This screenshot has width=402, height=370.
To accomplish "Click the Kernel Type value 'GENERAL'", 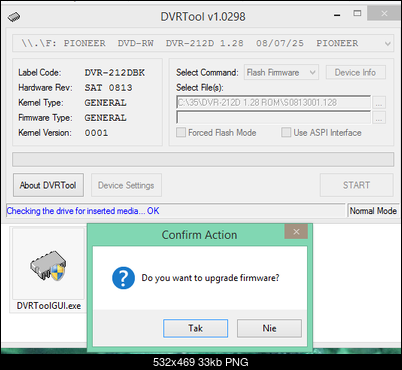I will coord(105,103).
